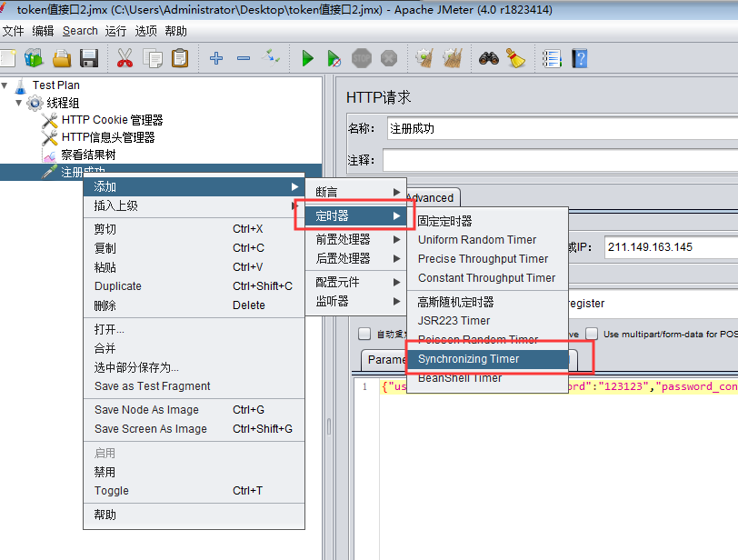Open the Help question mark icon
Viewport: 738px width, 560px height.
[x=579, y=59]
